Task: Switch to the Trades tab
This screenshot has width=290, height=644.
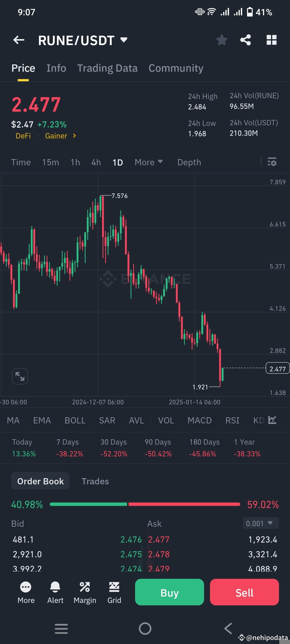Action: pyautogui.click(x=95, y=481)
